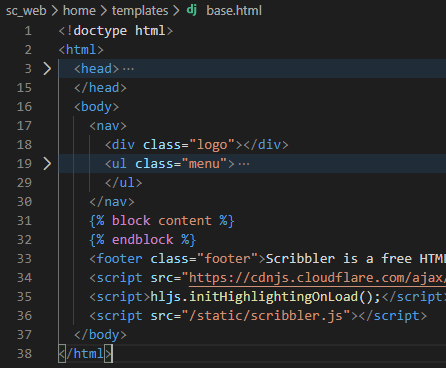This screenshot has height=368, width=446.
Task: Click the closing ul tag
Action: (x=123, y=183)
